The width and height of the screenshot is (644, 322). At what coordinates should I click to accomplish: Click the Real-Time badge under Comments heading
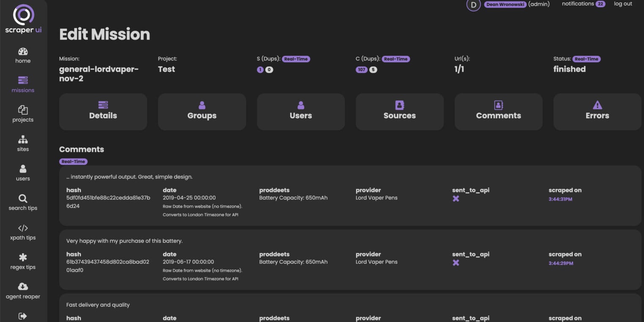pyautogui.click(x=74, y=161)
